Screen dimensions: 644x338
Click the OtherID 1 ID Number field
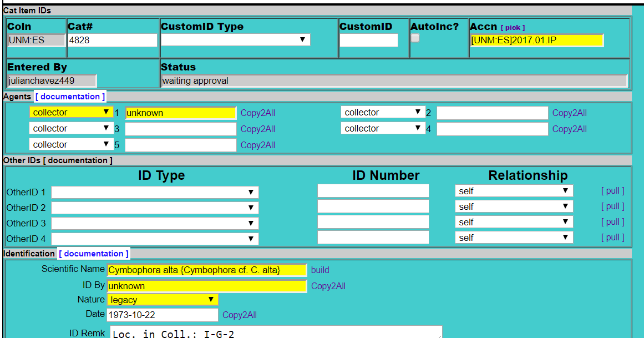click(373, 191)
